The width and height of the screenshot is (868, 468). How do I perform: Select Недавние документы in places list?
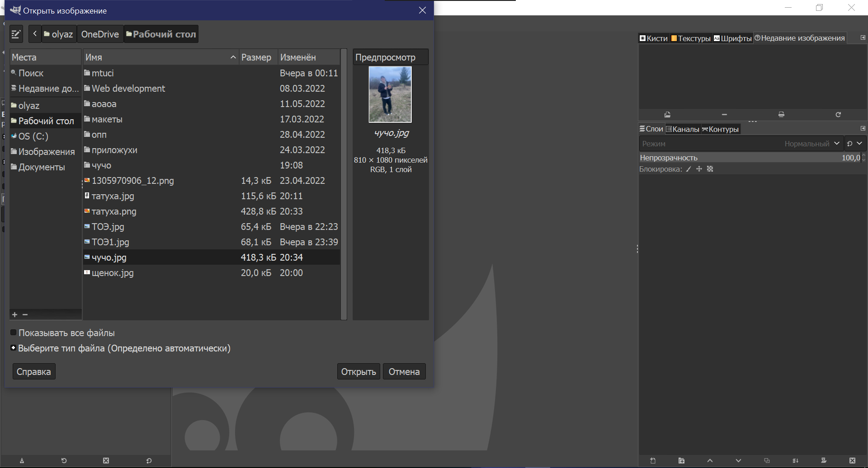pyautogui.click(x=45, y=89)
